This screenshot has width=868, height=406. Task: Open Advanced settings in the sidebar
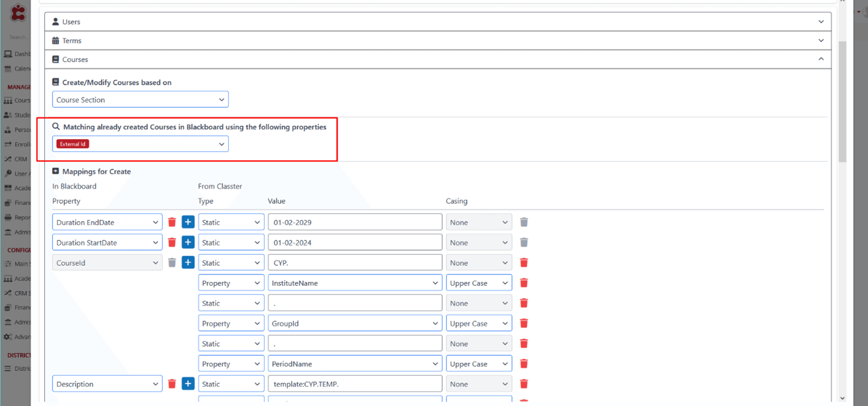[17, 337]
